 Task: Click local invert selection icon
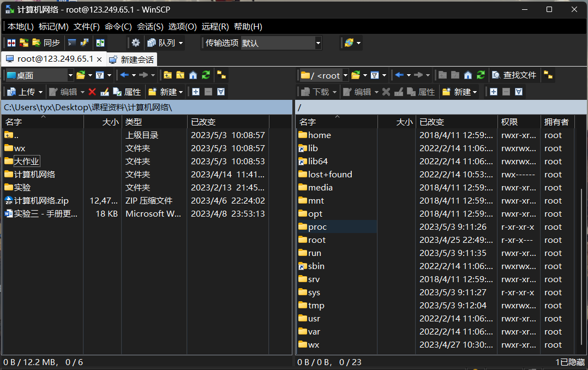click(x=221, y=92)
